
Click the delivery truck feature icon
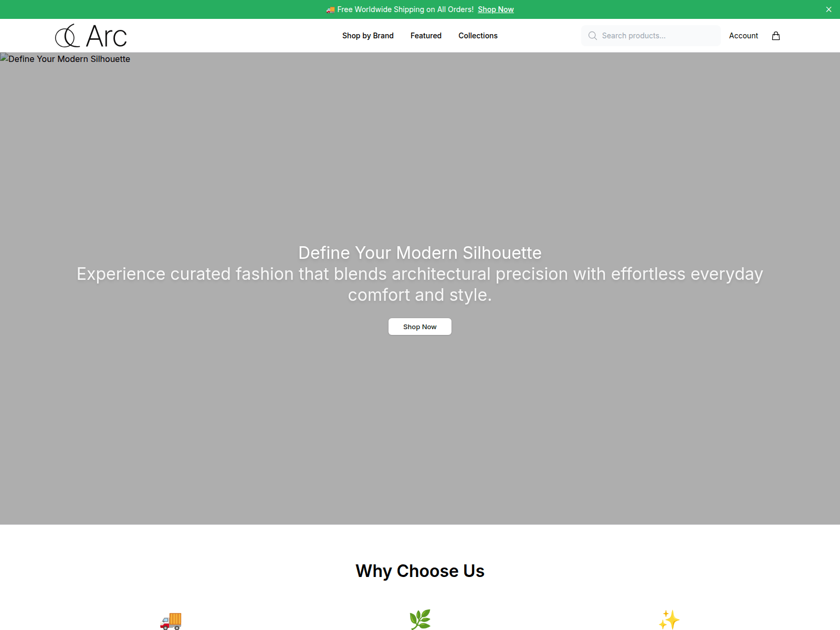(x=171, y=620)
